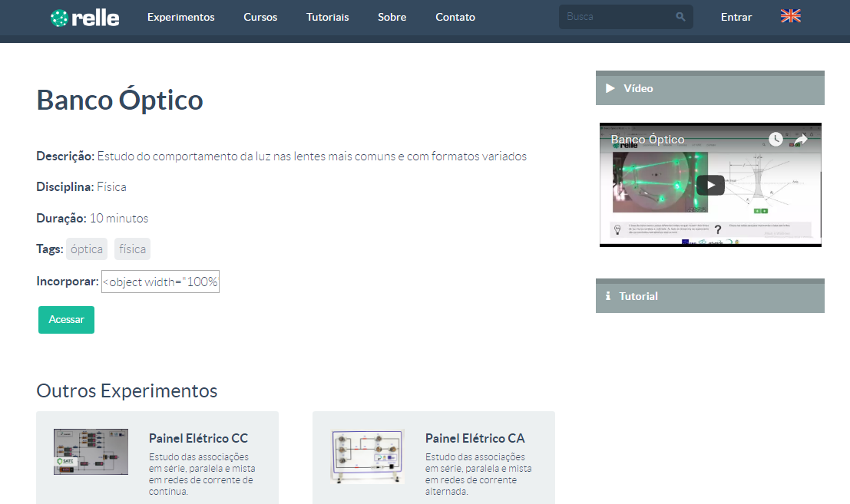Click the '10 minutos' duration text

pyautogui.click(x=119, y=218)
